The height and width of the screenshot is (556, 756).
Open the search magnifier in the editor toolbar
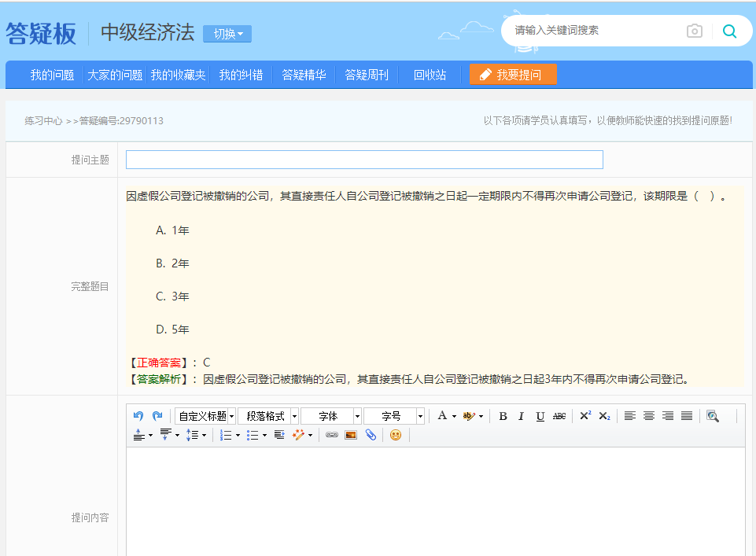point(714,418)
